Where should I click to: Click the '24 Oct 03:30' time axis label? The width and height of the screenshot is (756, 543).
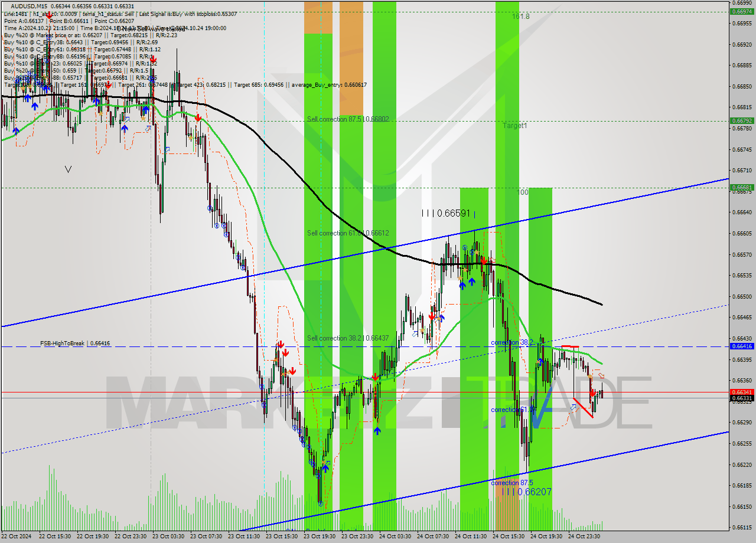(x=395, y=537)
